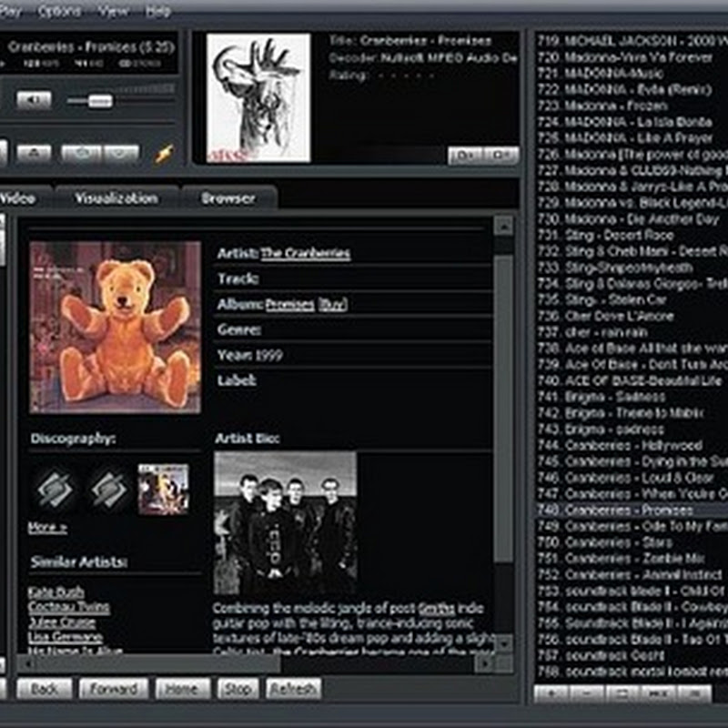Select playlist item 731 Sting - Desert Rose
The height and width of the screenshot is (728, 728).
pos(632,235)
